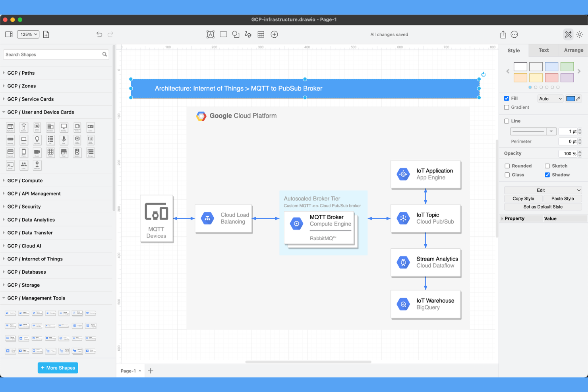This screenshot has width=588, height=392.
Task: Expand GCP / Zones section
Action: [56, 86]
